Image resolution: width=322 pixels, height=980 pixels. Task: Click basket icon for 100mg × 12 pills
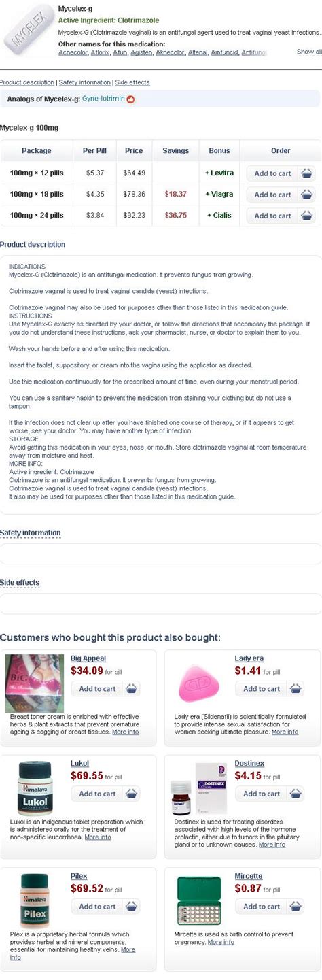tap(307, 173)
